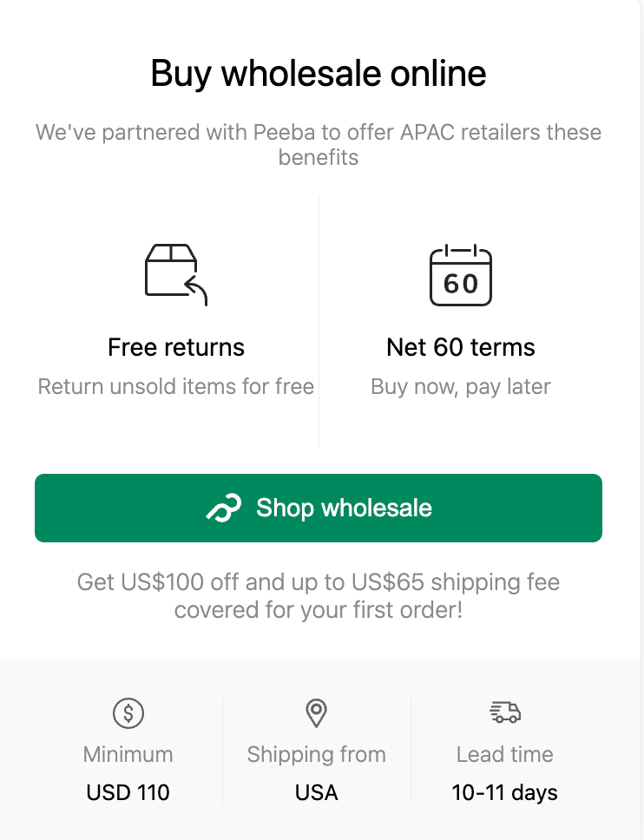The image size is (644, 840).
Task: Click the delivery truck lead time icon
Action: (505, 712)
